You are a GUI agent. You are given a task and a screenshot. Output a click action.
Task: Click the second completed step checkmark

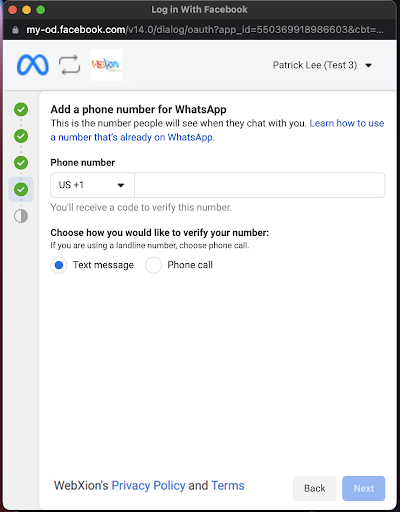(21, 136)
